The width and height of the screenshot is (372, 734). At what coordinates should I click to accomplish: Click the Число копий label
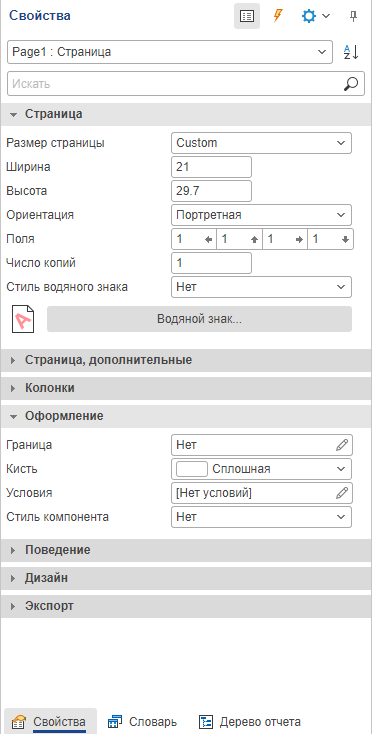point(41,263)
